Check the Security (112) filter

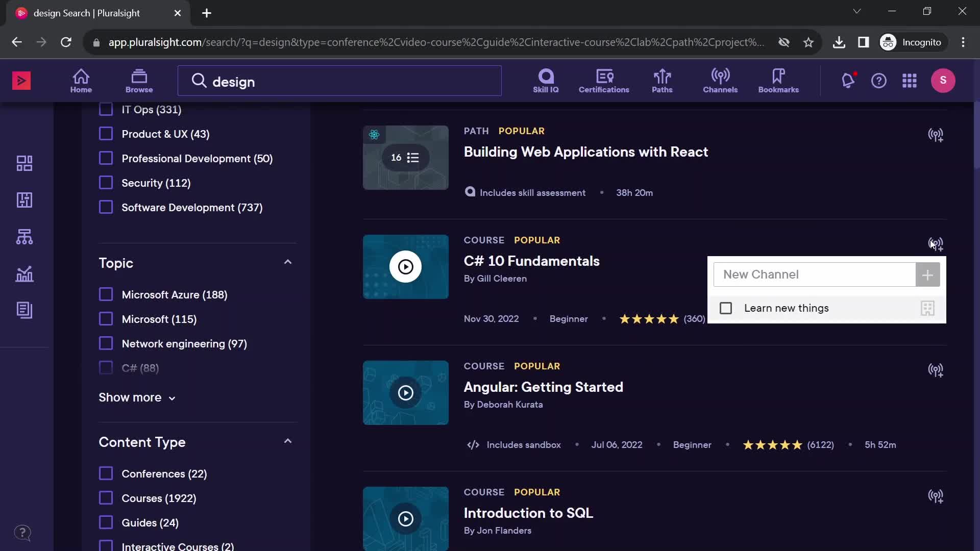tap(106, 183)
